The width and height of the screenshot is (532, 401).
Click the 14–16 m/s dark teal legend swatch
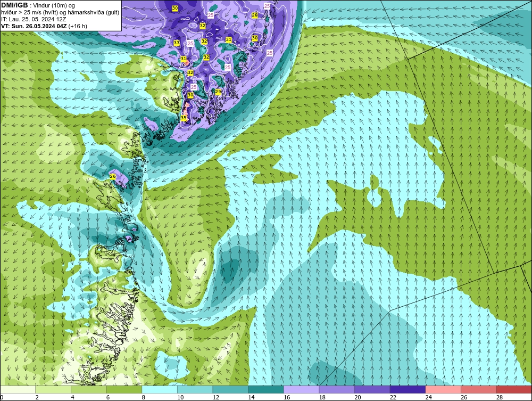(x=266, y=389)
